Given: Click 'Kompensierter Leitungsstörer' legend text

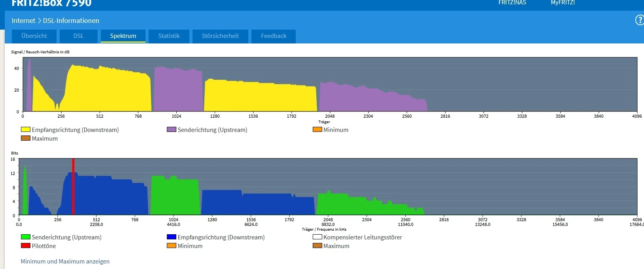Looking at the screenshot, I should pos(363,237).
